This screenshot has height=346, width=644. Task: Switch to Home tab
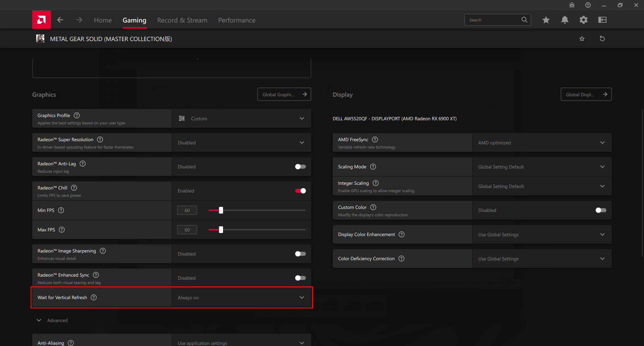click(103, 20)
